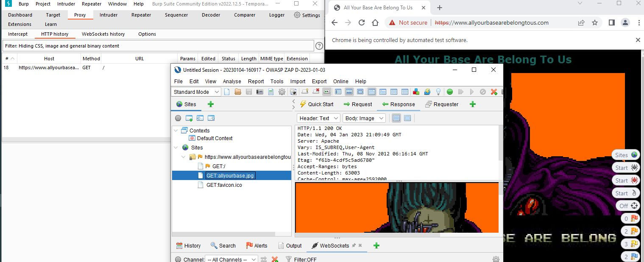The height and width of the screenshot is (262, 644).
Task: Select request 18 row in Burp history
Action: point(162,68)
